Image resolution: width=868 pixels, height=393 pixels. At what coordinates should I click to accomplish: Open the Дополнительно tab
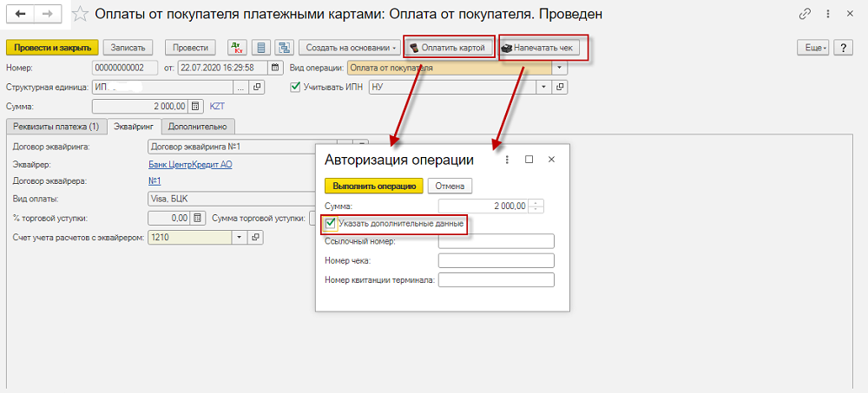tap(198, 126)
